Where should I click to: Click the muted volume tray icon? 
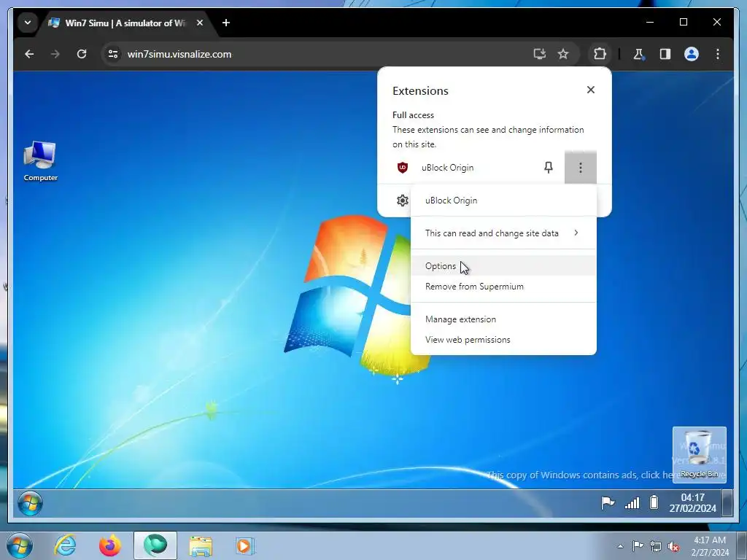(673, 546)
